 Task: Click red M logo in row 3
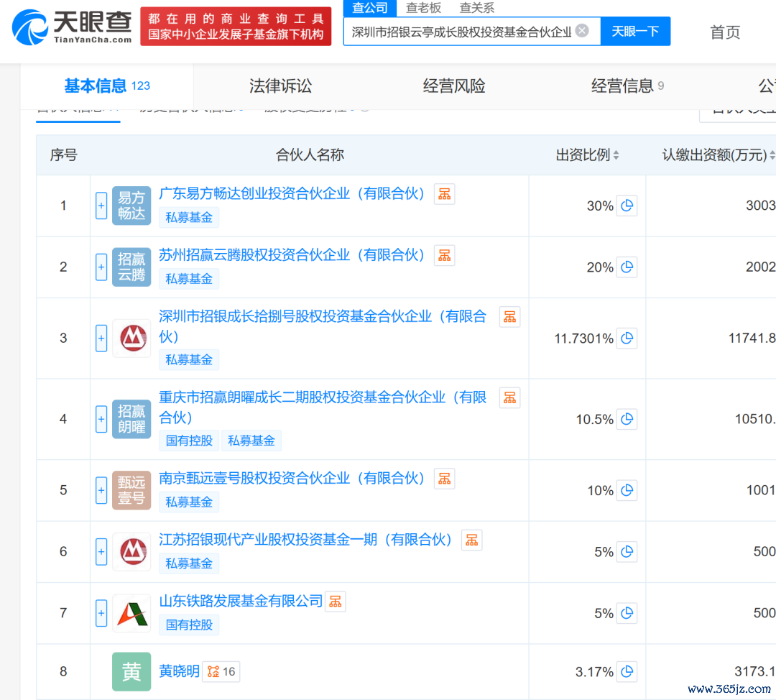tap(131, 338)
